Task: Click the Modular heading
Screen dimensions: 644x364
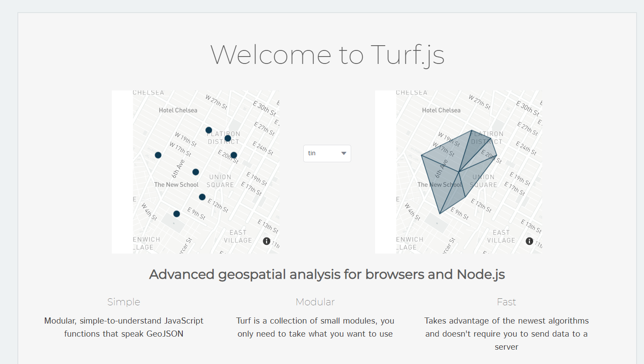Action: tap(315, 302)
